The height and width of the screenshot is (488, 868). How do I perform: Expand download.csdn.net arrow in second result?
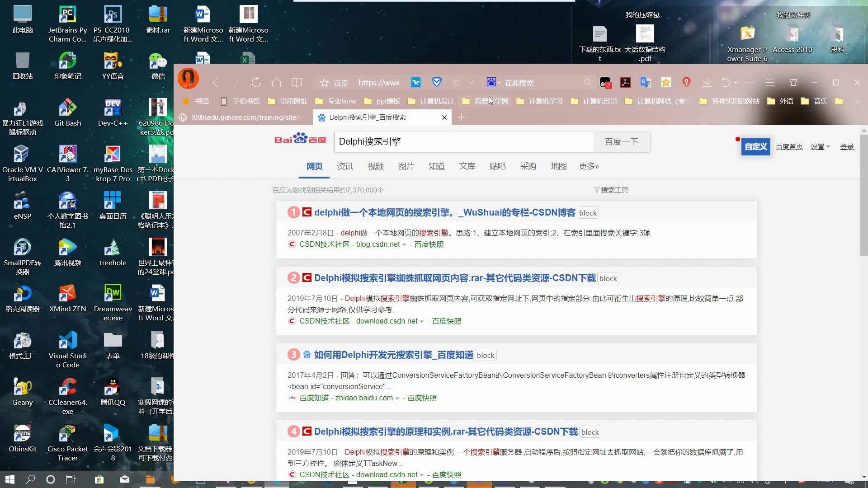pyautogui.click(x=422, y=322)
